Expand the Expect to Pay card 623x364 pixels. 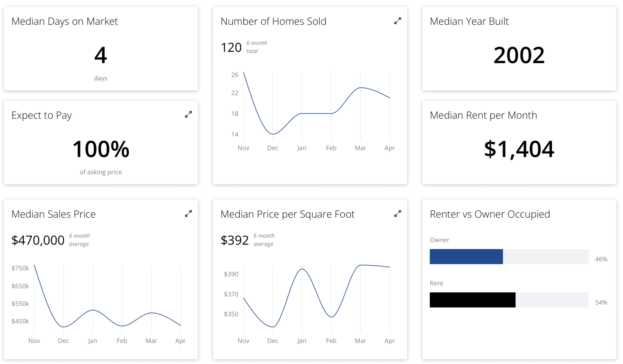coord(188,115)
